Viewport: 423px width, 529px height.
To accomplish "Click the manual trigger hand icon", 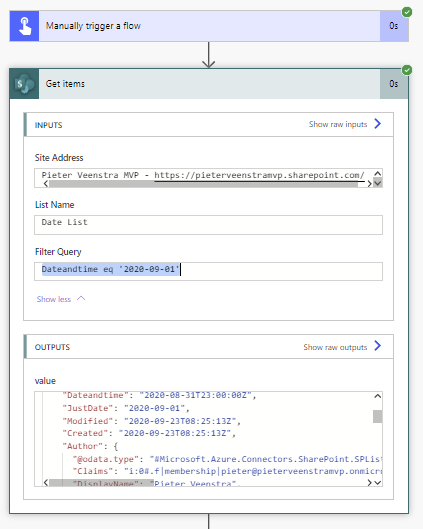I will click(x=24, y=26).
